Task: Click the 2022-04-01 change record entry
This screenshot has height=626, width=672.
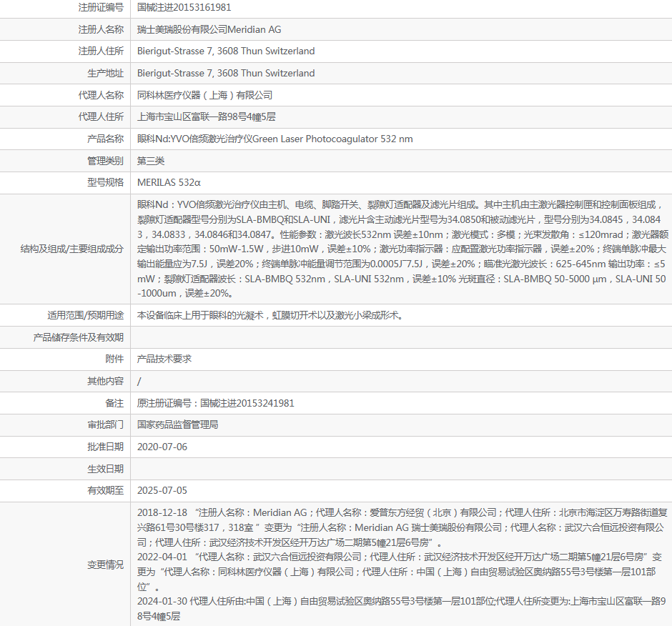Action: [400, 572]
